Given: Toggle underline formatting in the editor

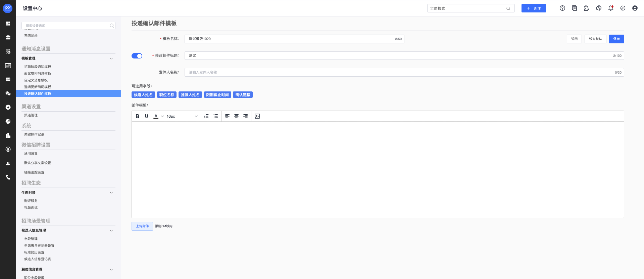Looking at the screenshot, I should [146, 116].
